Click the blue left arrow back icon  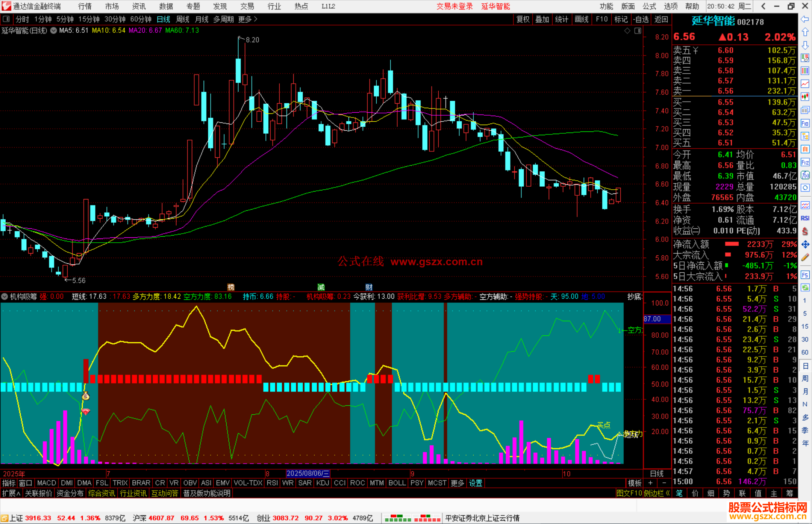[x=805, y=19]
